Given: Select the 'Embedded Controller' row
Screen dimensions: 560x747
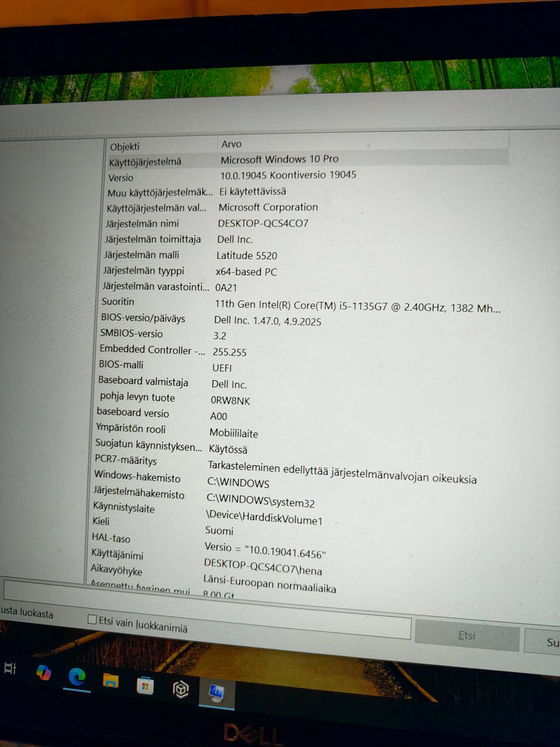Looking at the screenshot, I should [152, 350].
